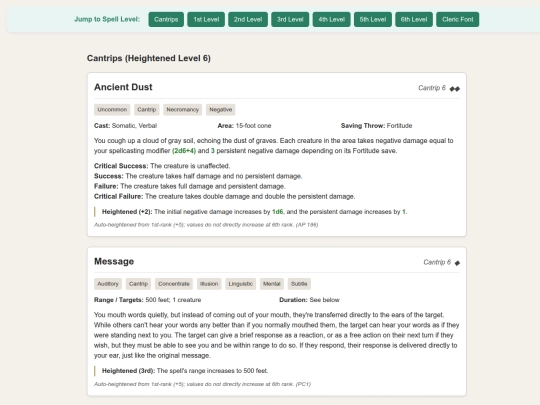Click the Critical Success line

point(162,166)
